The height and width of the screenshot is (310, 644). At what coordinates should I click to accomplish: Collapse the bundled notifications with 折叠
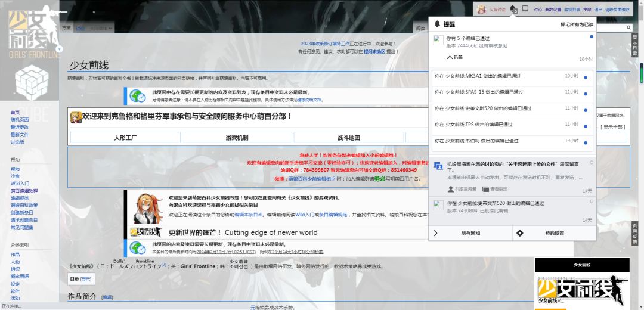tap(454, 57)
